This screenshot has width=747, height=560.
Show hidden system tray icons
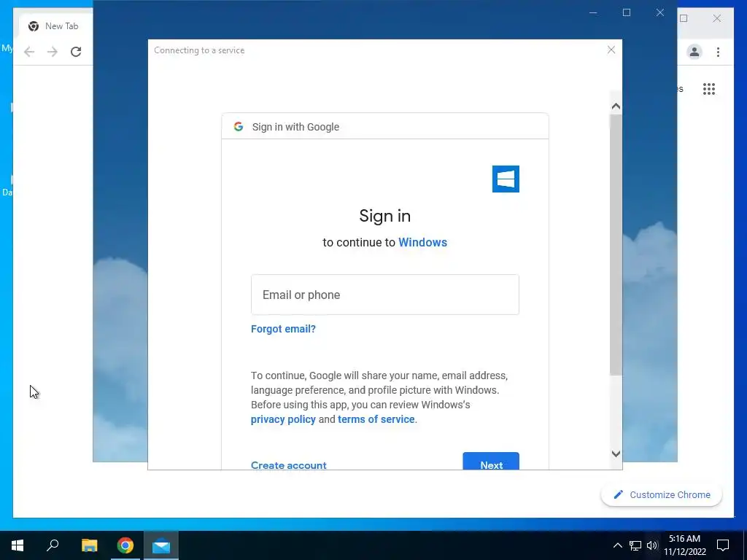tap(617, 545)
